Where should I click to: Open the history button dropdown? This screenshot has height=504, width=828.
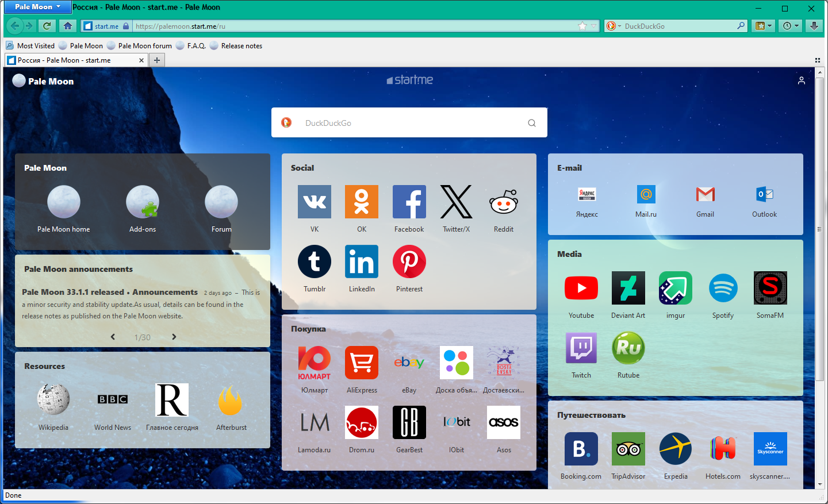[791, 26]
